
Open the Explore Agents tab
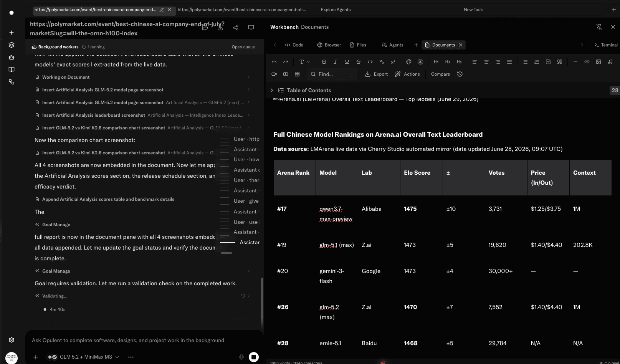336,10
